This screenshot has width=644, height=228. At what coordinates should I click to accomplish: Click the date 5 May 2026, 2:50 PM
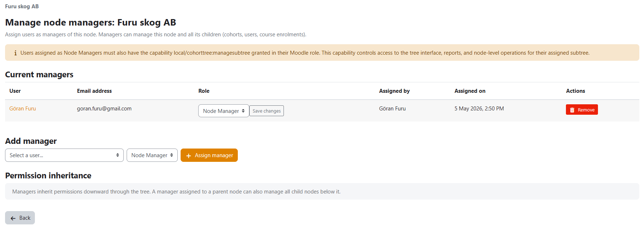click(479, 109)
